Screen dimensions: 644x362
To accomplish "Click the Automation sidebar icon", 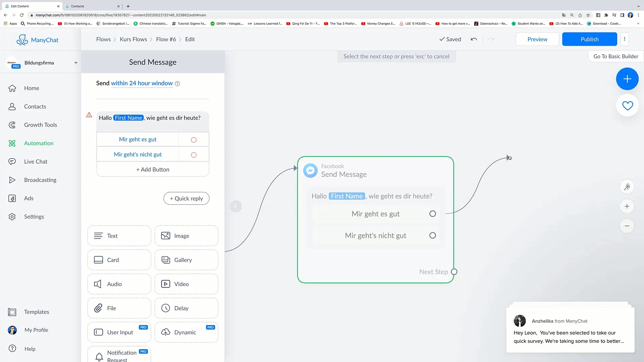I will (x=12, y=143).
